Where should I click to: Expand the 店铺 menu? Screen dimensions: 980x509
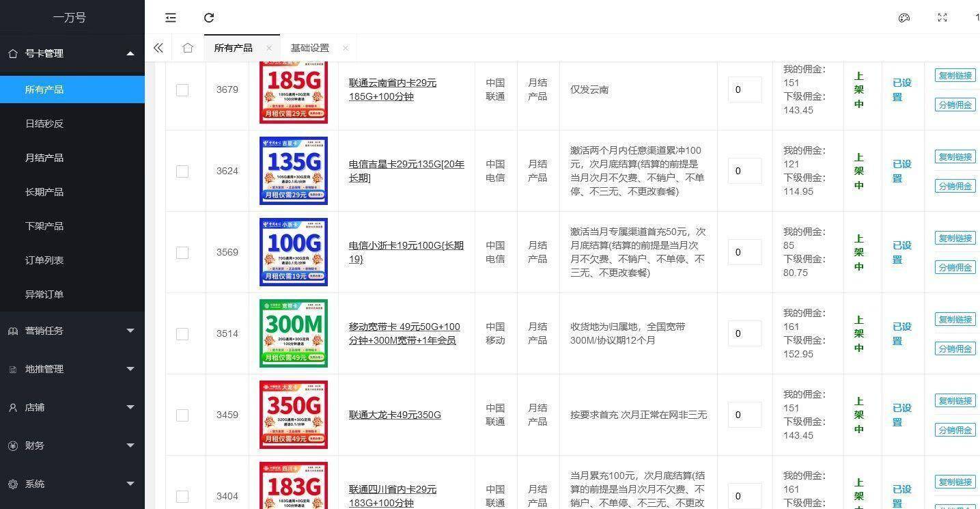click(x=130, y=407)
